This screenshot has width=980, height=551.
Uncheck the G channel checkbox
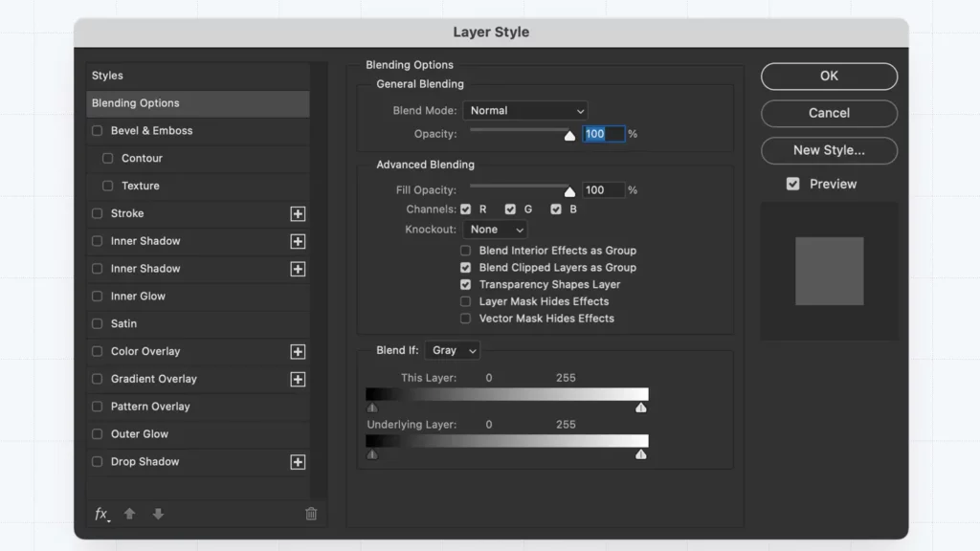(511, 209)
